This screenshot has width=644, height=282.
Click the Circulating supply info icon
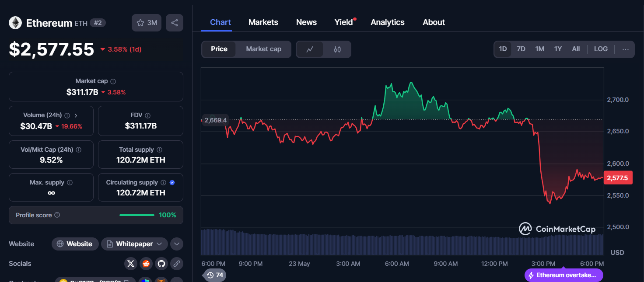pyautogui.click(x=163, y=182)
